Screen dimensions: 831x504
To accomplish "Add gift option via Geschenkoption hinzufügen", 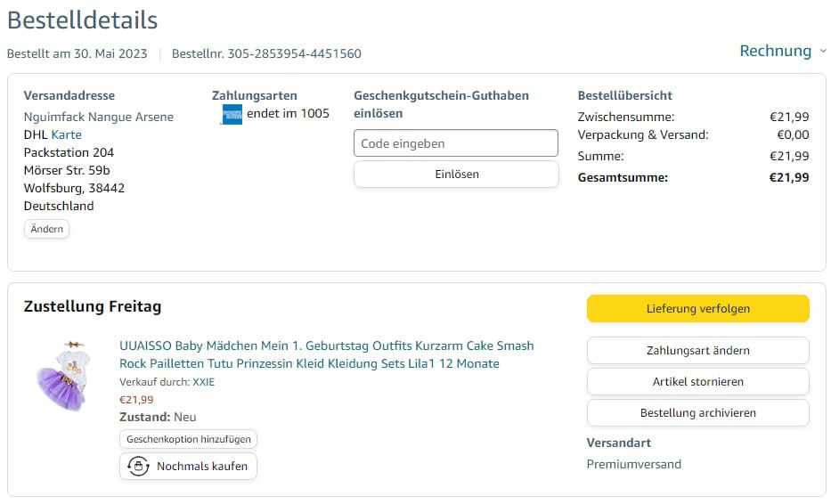I will tap(189, 439).
